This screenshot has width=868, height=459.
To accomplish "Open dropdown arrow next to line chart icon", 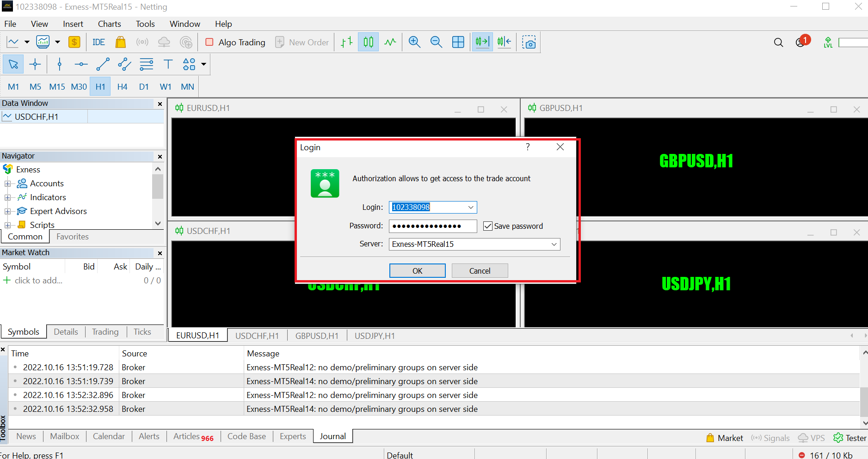I will coord(27,42).
